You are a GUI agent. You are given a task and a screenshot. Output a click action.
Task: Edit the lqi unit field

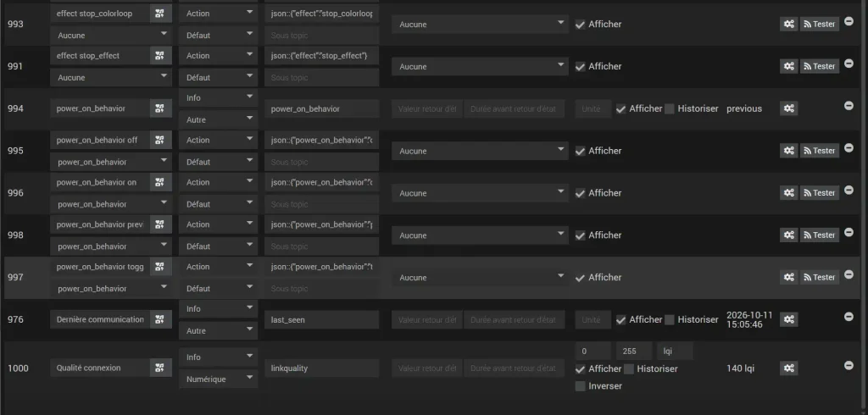675,351
